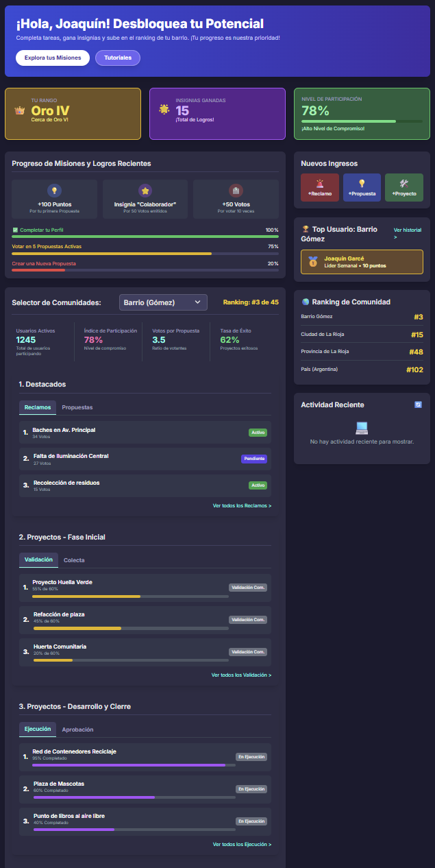This screenshot has width=435, height=868.
Task: Add a new Propuesta
Action: (x=362, y=187)
